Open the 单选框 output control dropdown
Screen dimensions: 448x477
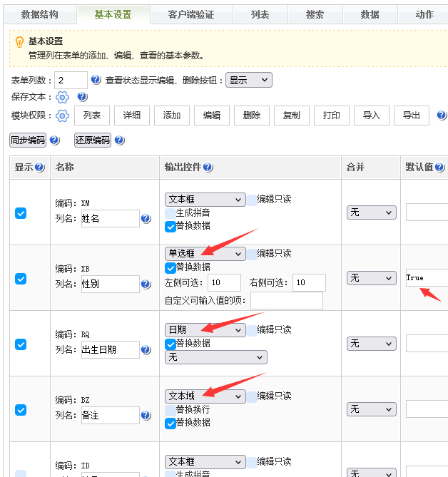pos(205,254)
